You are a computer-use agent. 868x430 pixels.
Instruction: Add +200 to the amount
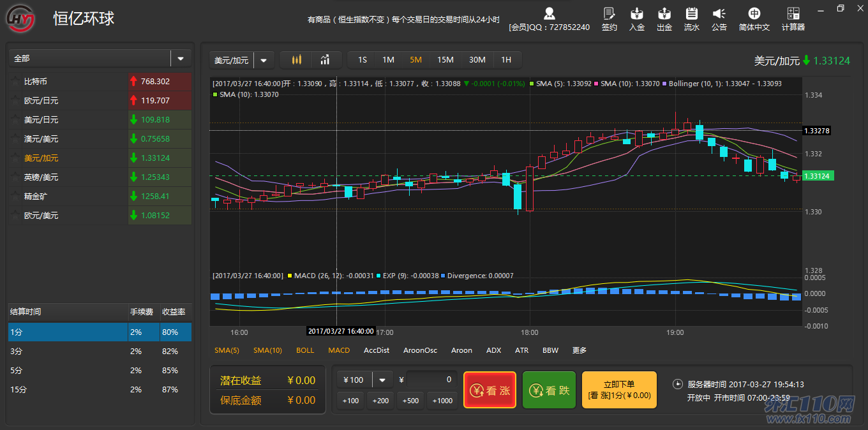pyautogui.click(x=380, y=401)
